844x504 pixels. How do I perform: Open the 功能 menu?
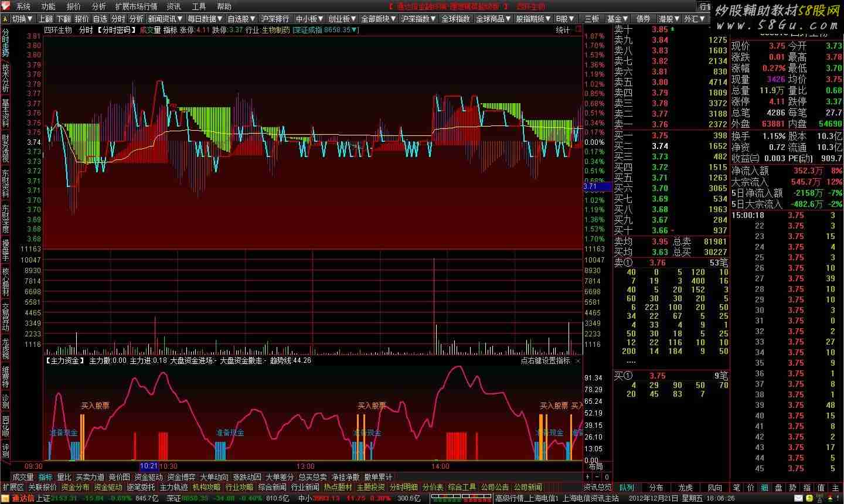coord(49,6)
